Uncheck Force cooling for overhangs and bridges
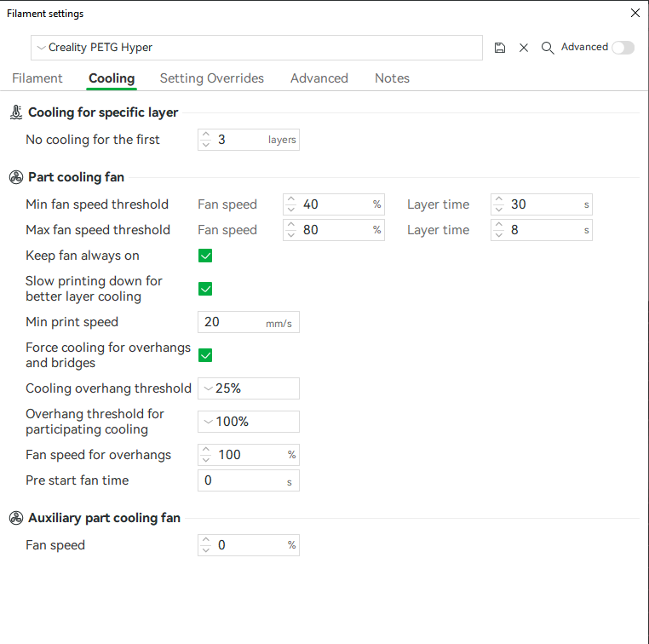Image resolution: width=649 pixels, height=644 pixels. 205,355
